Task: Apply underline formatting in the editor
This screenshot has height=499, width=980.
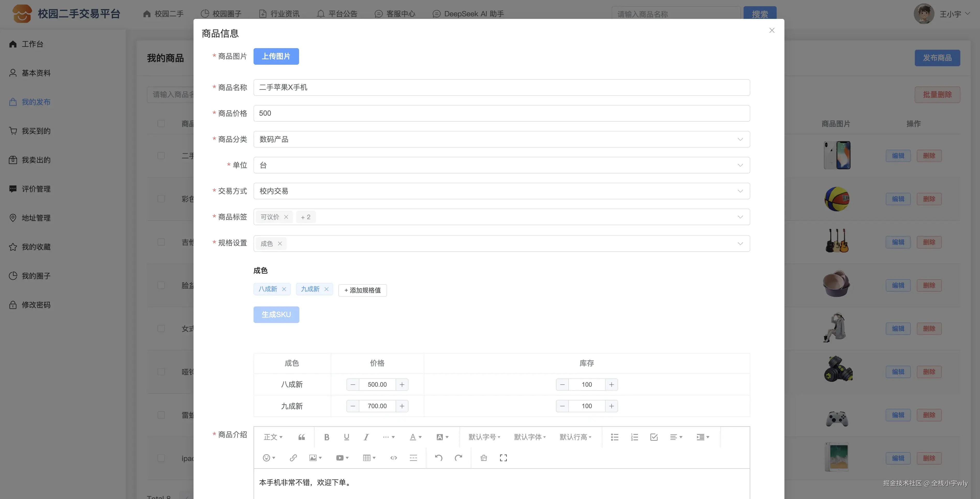Action: click(346, 437)
